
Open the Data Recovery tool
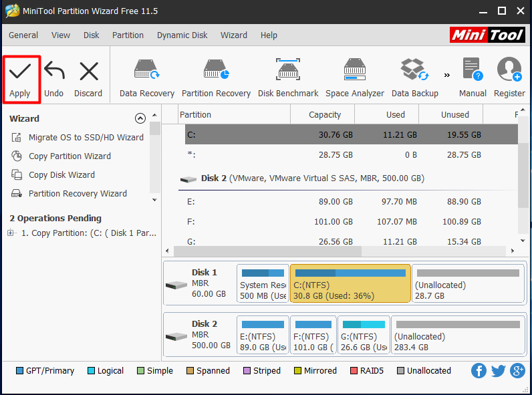pyautogui.click(x=147, y=79)
